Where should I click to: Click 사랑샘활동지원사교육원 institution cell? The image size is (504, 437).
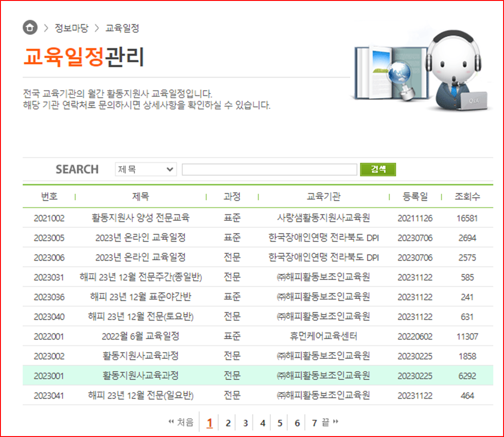(323, 218)
